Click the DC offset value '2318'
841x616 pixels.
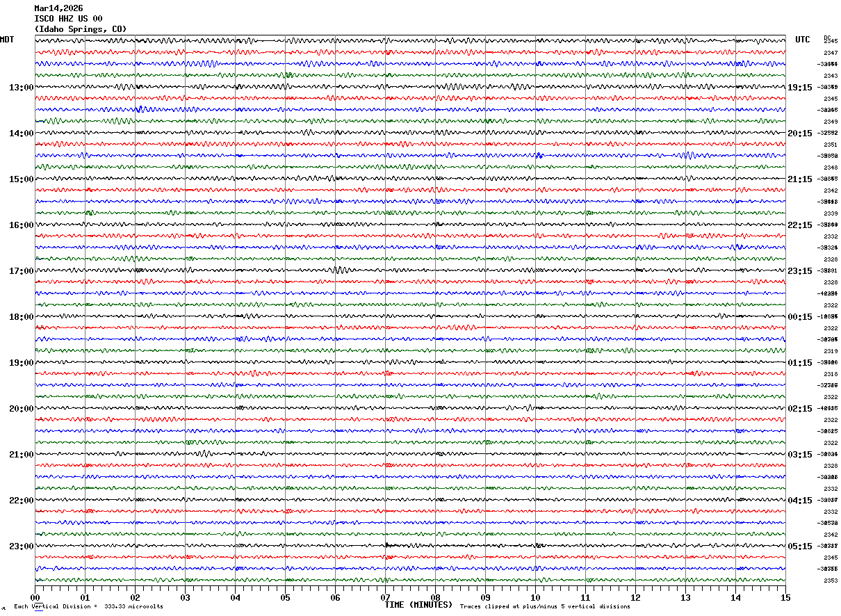[x=830, y=374]
